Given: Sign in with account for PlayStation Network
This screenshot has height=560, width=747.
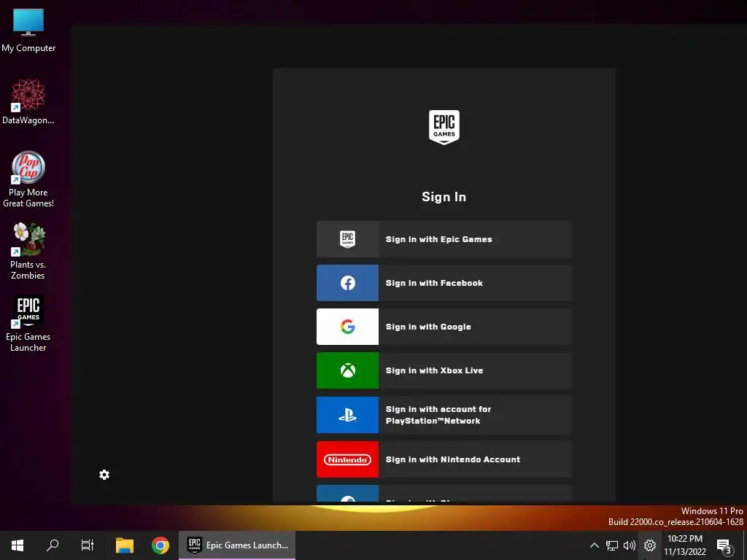Looking at the screenshot, I should coord(444,415).
